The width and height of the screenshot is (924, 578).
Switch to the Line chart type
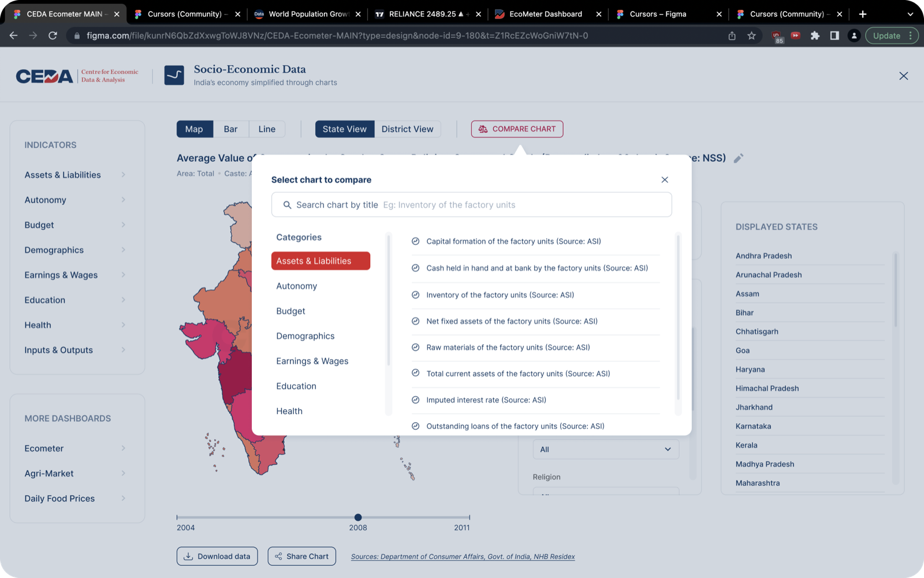pyautogui.click(x=267, y=129)
